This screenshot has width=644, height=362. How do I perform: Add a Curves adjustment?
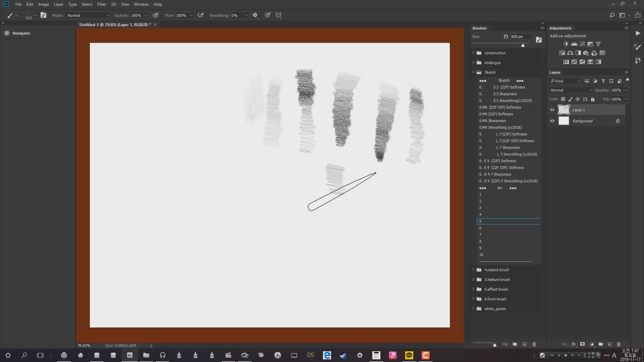(x=582, y=44)
